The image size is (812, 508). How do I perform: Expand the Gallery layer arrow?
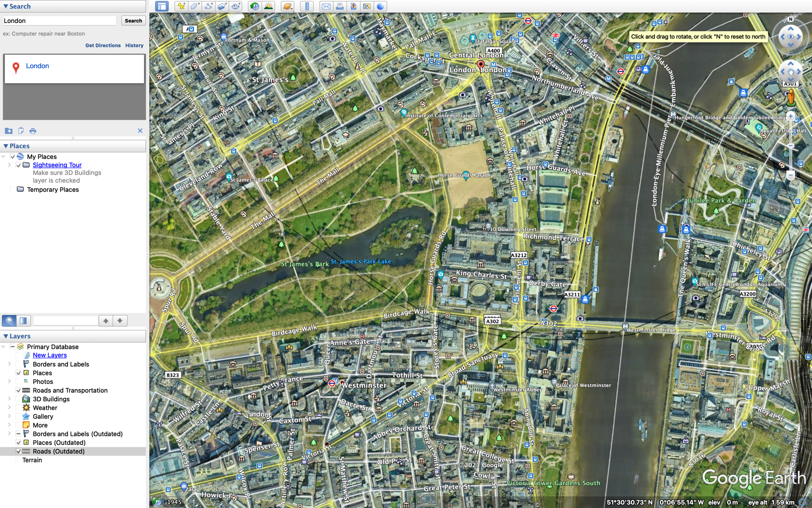[x=9, y=417]
